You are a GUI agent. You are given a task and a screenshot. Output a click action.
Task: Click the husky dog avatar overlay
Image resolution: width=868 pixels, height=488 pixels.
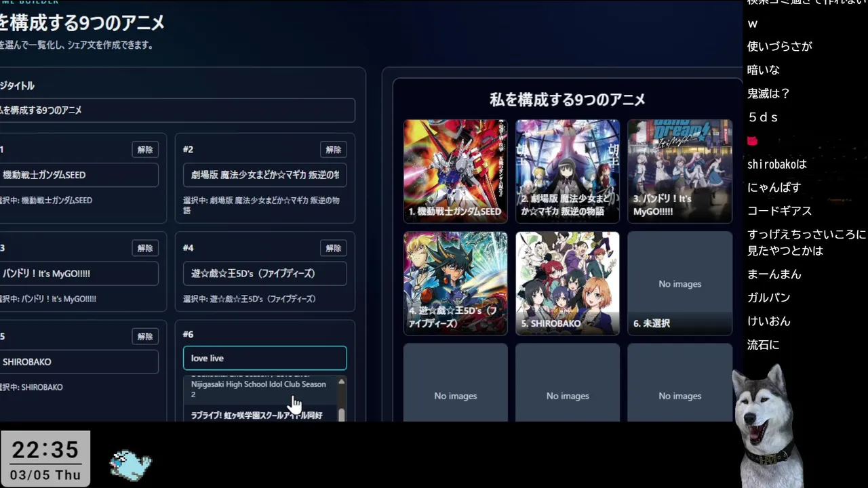pyautogui.click(x=768, y=426)
